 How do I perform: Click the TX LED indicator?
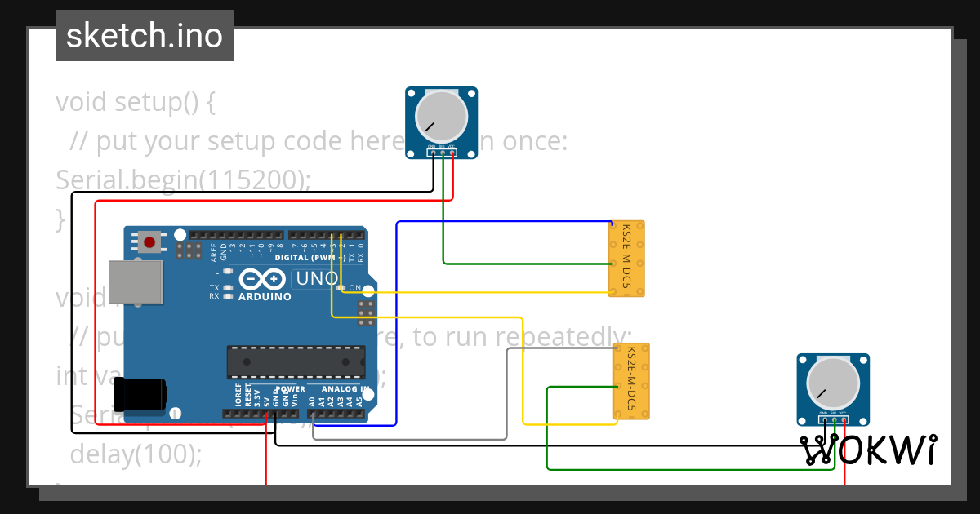click(x=226, y=288)
